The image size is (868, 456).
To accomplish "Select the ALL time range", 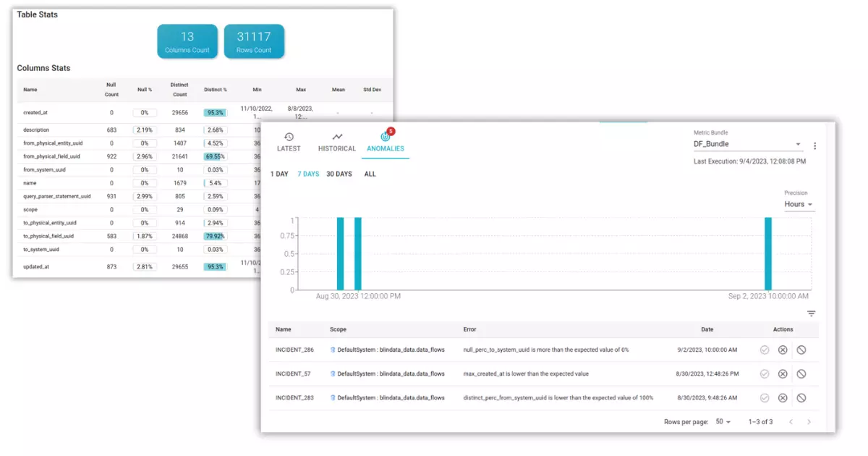I will [x=370, y=174].
